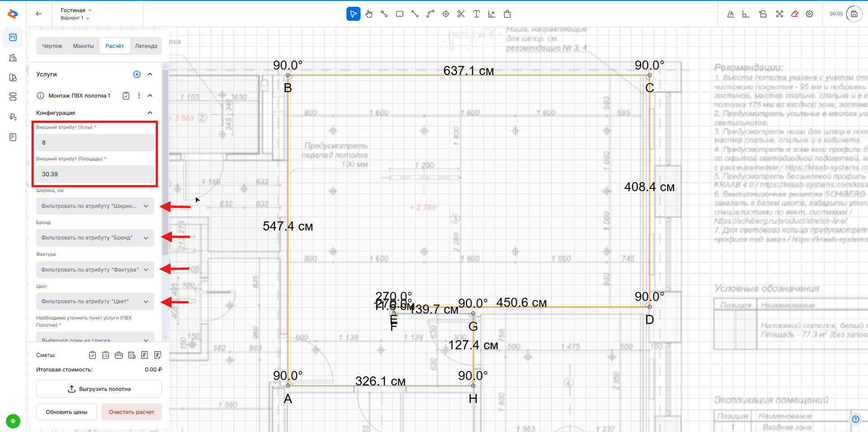Collapse the Конфигурация section

150,113
